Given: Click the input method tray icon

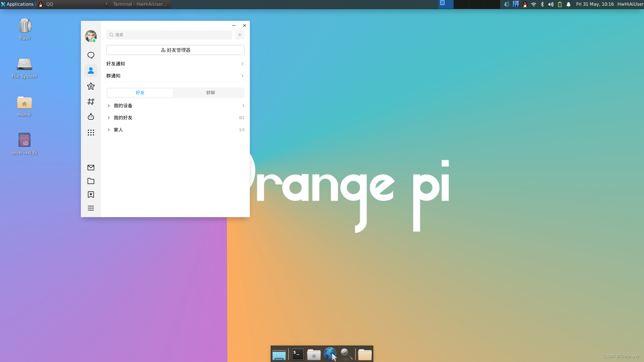Looking at the screenshot, I should [x=516, y=4].
